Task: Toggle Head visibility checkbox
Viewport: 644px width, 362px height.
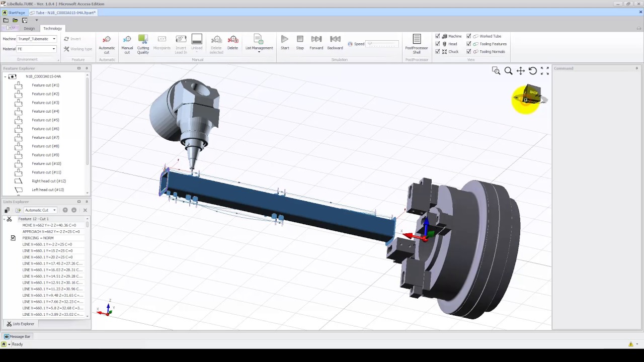Action: [x=438, y=44]
